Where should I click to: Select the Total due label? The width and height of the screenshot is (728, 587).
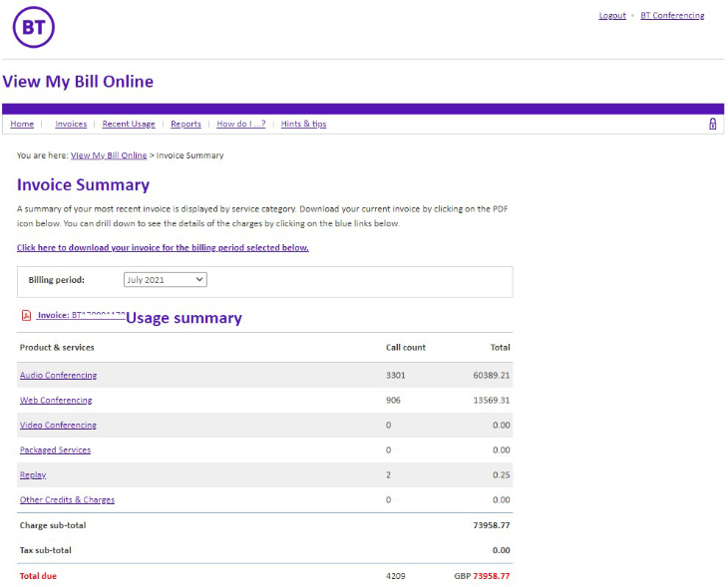click(38, 576)
